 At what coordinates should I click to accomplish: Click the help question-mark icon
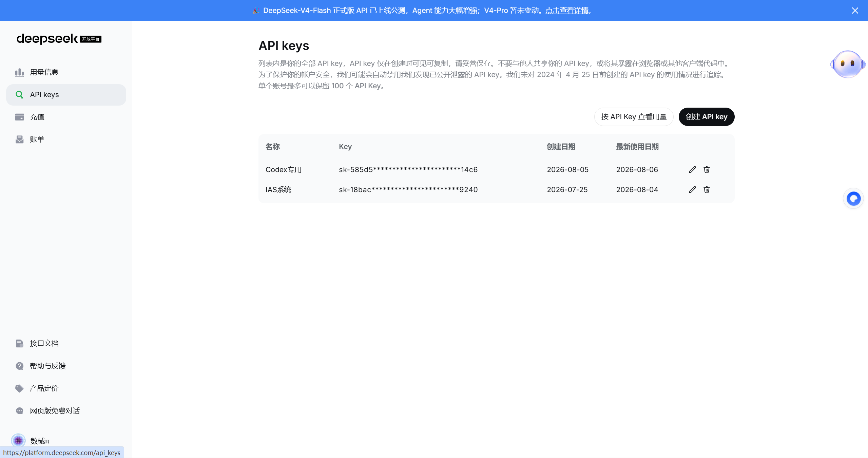pyautogui.click(x=20, y=366)
